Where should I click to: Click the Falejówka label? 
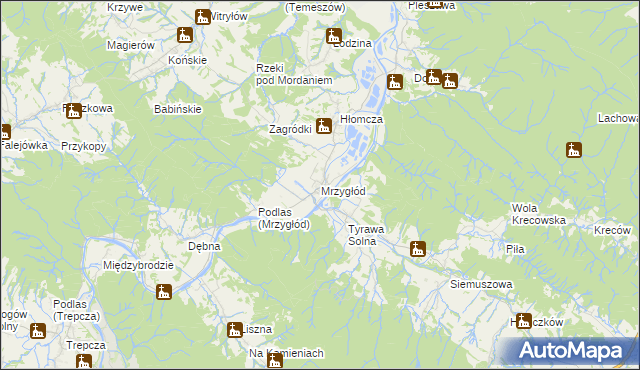tap(24, 146)
